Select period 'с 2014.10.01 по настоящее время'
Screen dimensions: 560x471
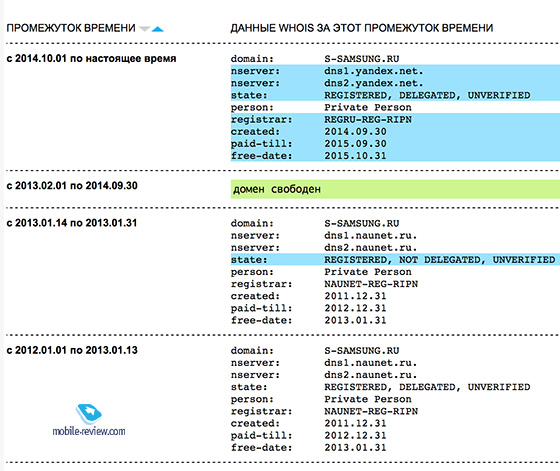91,58
